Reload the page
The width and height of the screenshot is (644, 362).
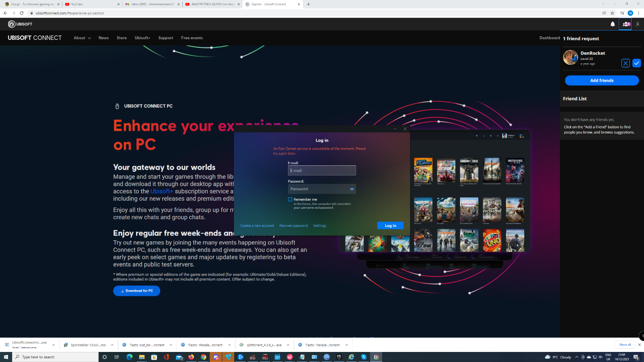coord(22,13)
